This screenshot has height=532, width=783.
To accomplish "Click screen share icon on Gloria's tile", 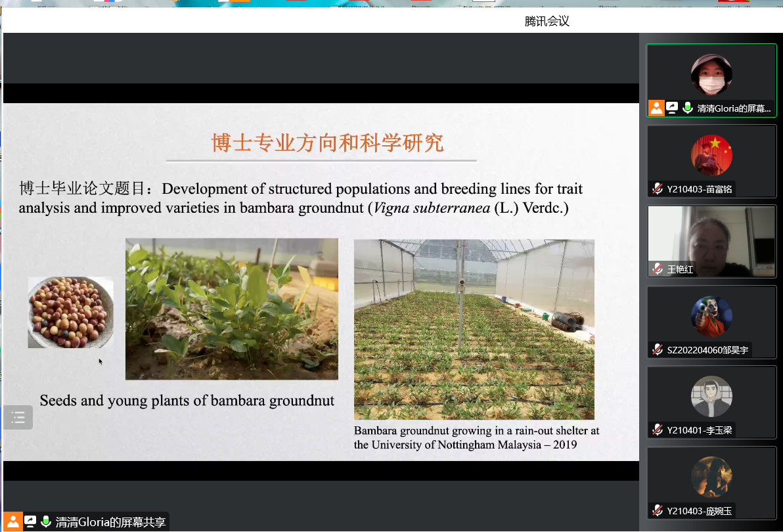I will tap(672, 108).
